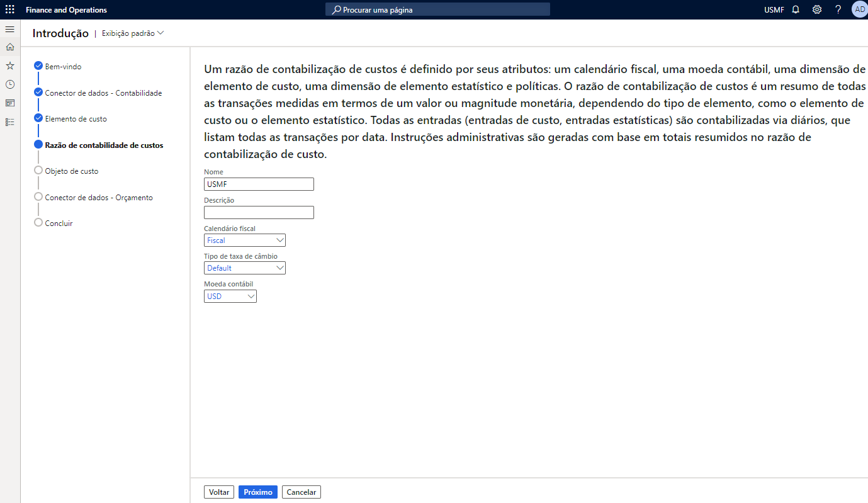Viewport: 868px width, 503px height.
Task: Go to Elemento de custo step
Action: pos(76,119)
